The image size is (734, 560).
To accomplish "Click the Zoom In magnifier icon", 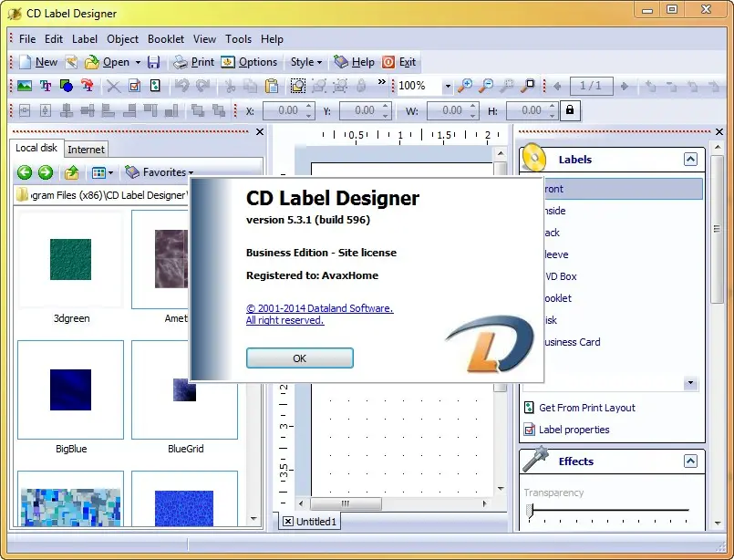I will click(x=465, y=86).
